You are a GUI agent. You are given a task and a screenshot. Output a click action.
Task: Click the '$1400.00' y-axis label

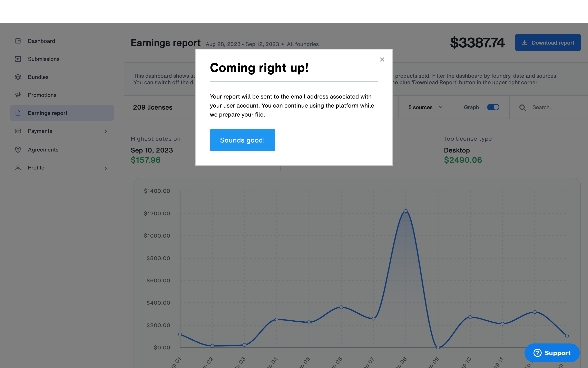[x=157, y=191]
